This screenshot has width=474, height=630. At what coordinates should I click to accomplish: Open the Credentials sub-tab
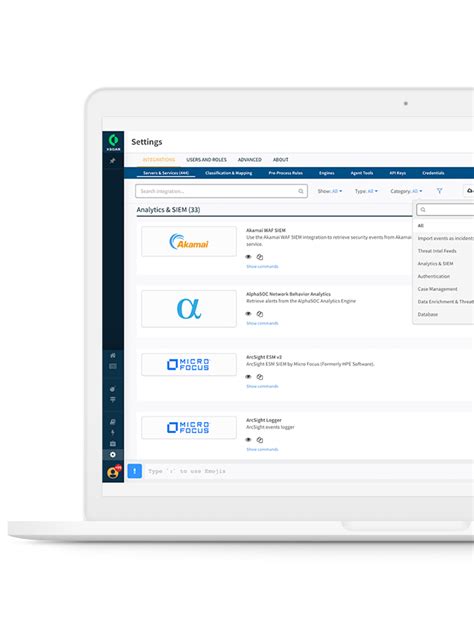(433, 173)
